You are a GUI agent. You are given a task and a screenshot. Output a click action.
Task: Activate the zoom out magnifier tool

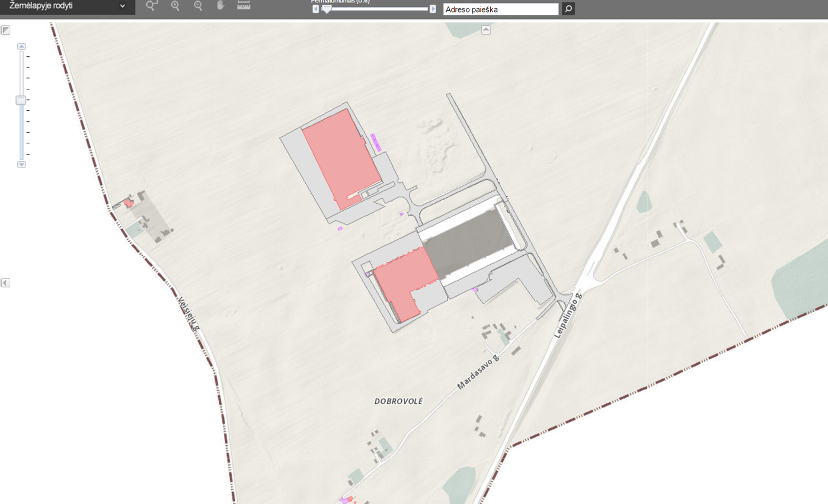click(198, 6)
